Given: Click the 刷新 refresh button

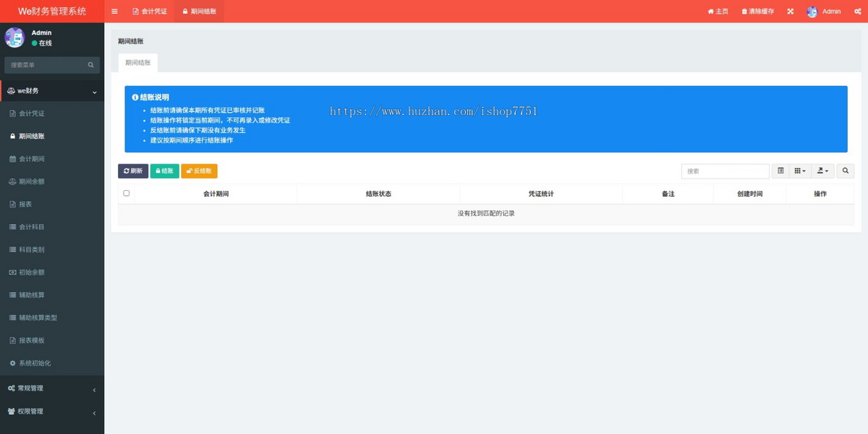Looking at the screenshot, I should pos(133,171).
